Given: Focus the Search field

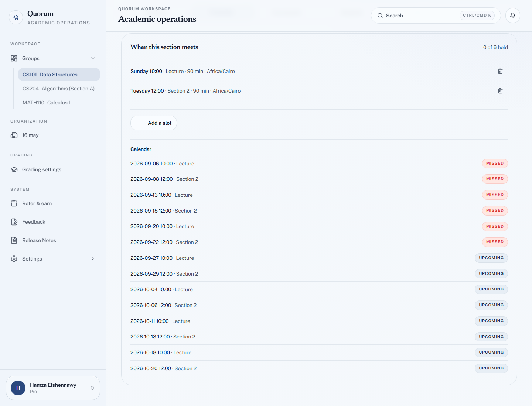Looking at the screenshot, I should click(x=436, y=16).
